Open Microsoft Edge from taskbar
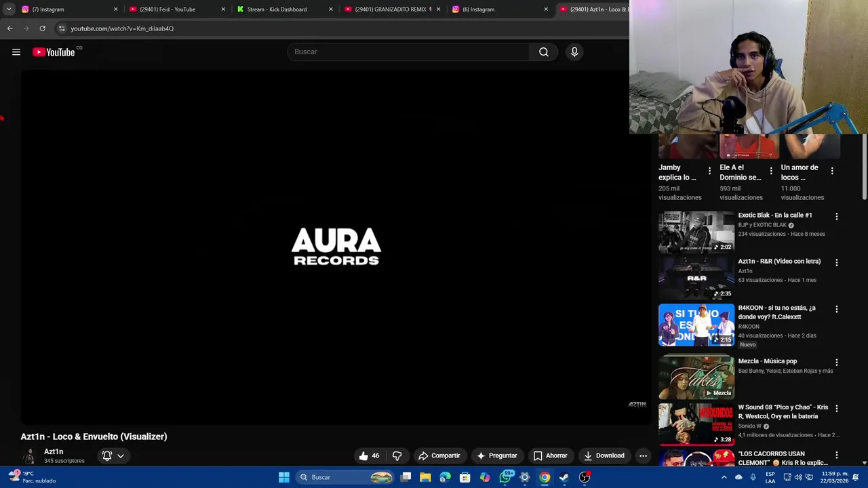The image size is (868, 488). [445, 477]
